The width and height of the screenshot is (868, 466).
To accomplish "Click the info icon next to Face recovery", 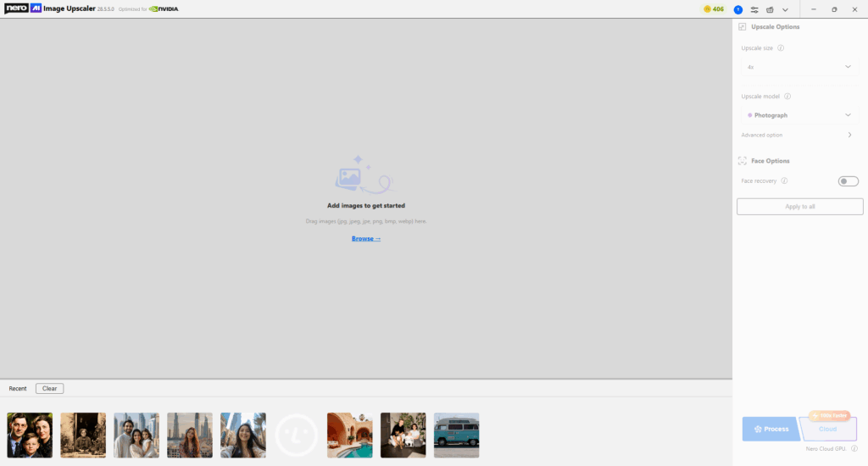I will [x=784, y=180].
